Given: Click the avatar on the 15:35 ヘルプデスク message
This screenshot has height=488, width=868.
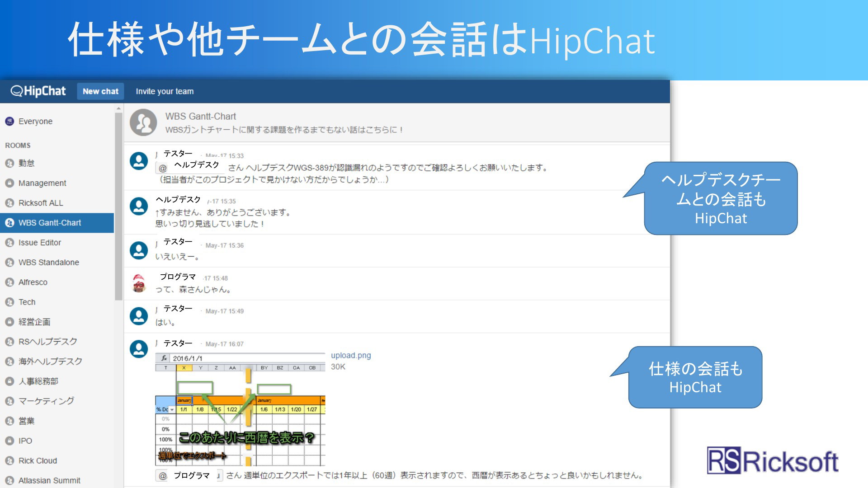Looking at the screenshot, I should [139, 206].
